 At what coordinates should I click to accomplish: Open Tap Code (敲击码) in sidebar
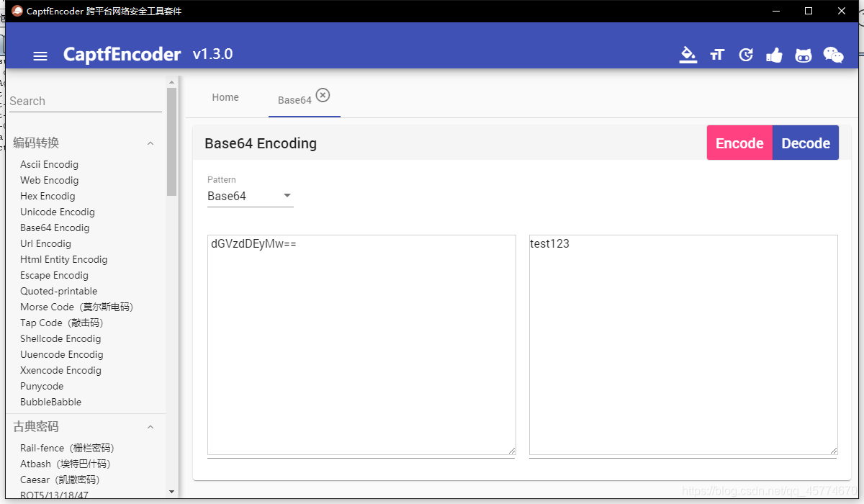coord(61,323)
